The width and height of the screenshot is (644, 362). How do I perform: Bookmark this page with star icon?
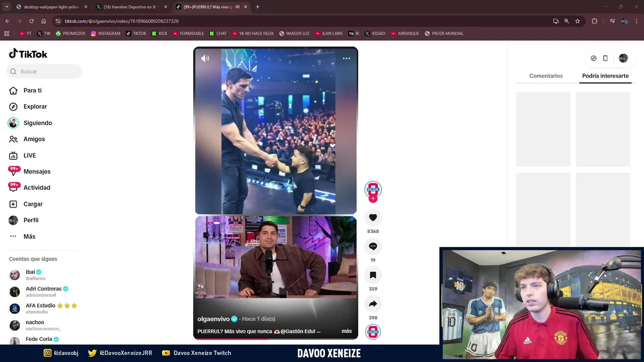pos(578,21)
